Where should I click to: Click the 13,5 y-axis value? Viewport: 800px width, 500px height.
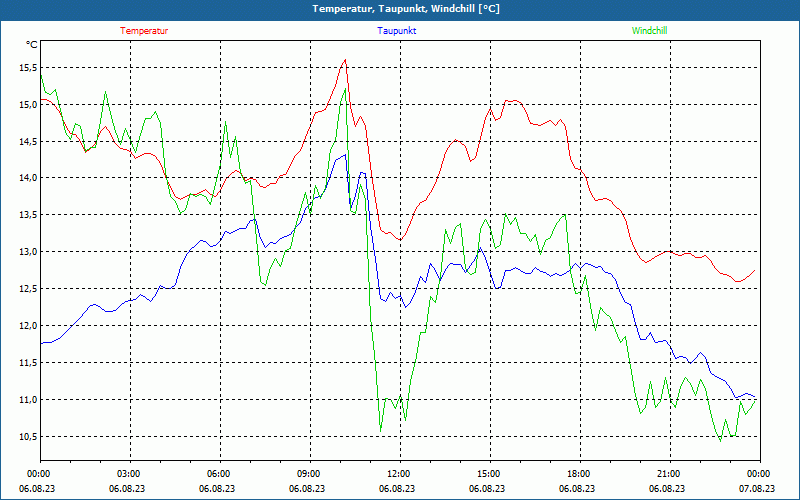coord(29,215)
